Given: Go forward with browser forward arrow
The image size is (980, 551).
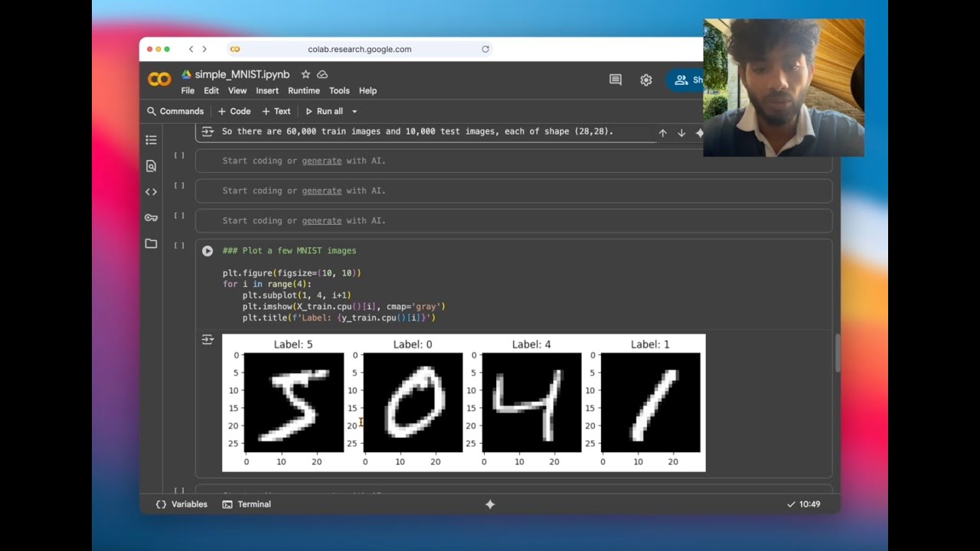Looking at the screenshot, I should (x=204, y=49).
